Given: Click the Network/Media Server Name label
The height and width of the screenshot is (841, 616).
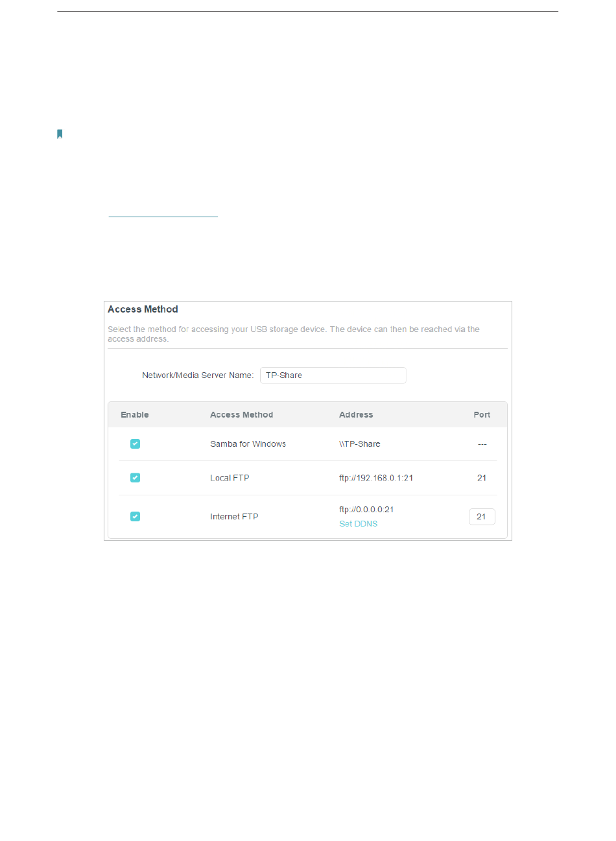Looking at the screenshot, I should coord(198,375).
